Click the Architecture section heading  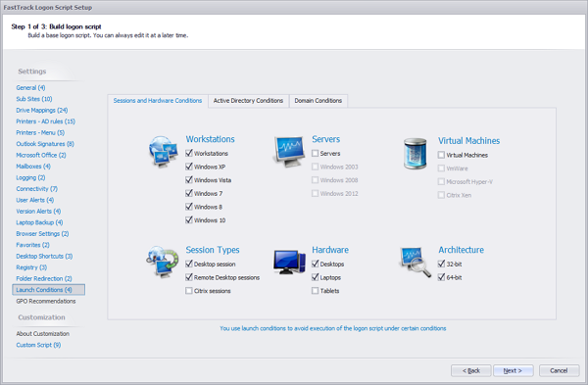pos(461,250)
